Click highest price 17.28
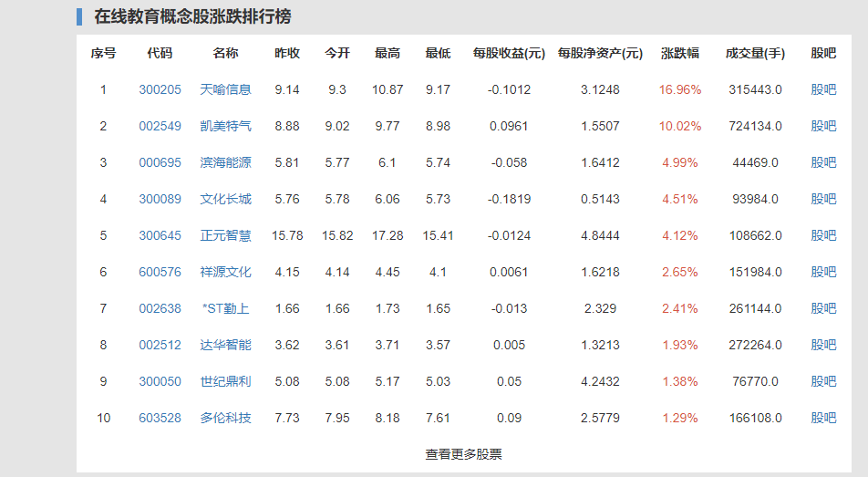This screenshot has width=868, height=477. click(387, 236)
